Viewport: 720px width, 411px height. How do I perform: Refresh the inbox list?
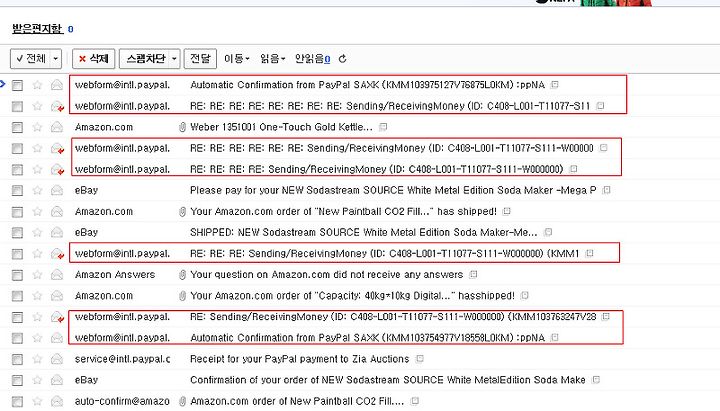(x=342, y=59)
